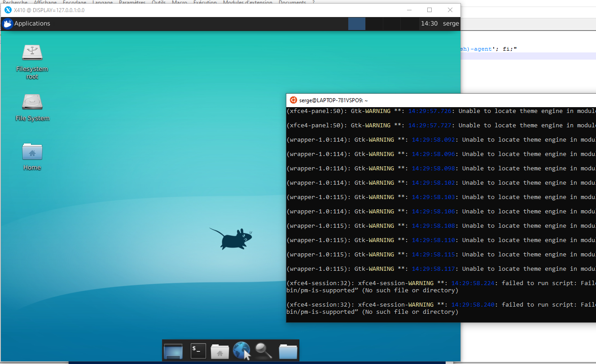
Task: Click timestamp 14:29:58.106 in the terminal
Action: pyautogui.click(x=434, y=212)
